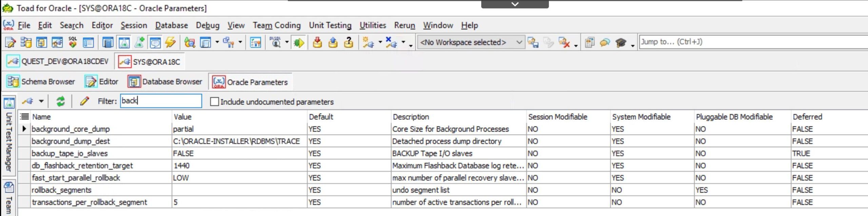This screenshot has width=868, height=216.
Task: Click the green refresh arrows in Parameters toolbar
Action: [x=61, y=101]
